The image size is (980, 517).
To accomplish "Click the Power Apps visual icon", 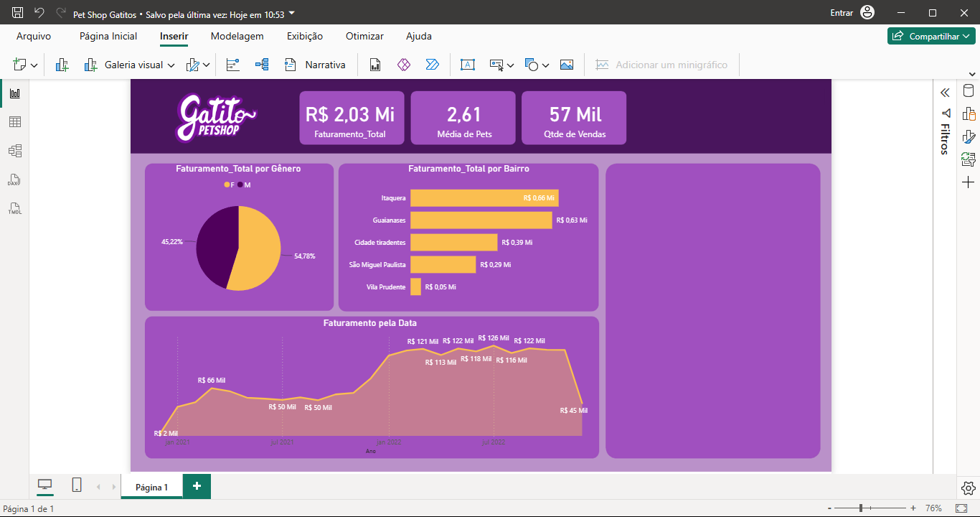I will point(404,65).
